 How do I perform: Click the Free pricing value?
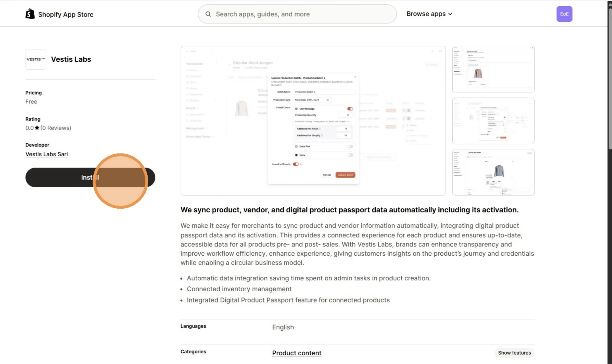click(31, 101)
